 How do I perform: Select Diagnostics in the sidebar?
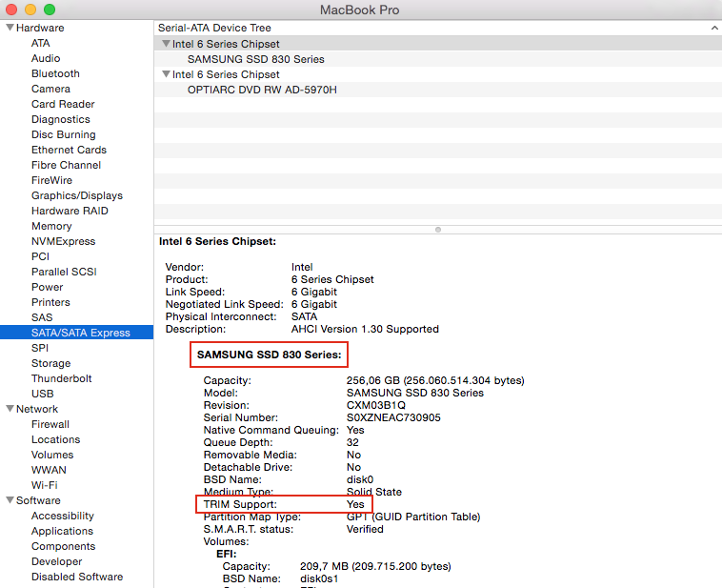click(x=61, y=119)
